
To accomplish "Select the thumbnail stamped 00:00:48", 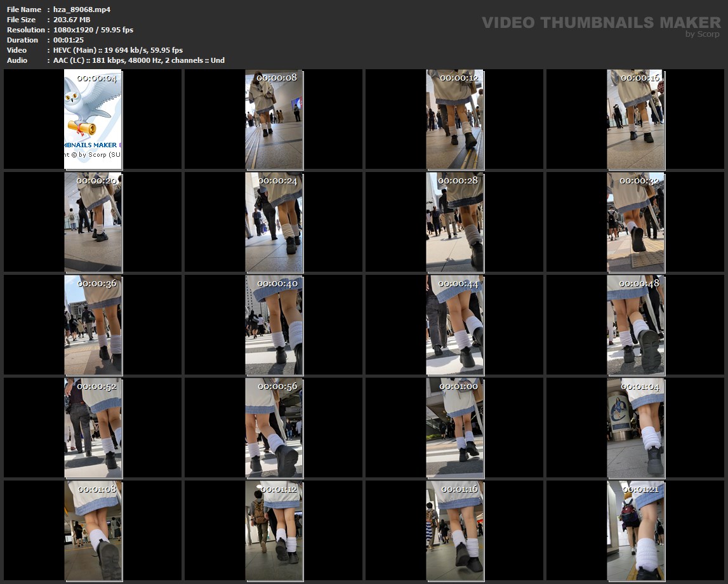I will pos(635,325).
